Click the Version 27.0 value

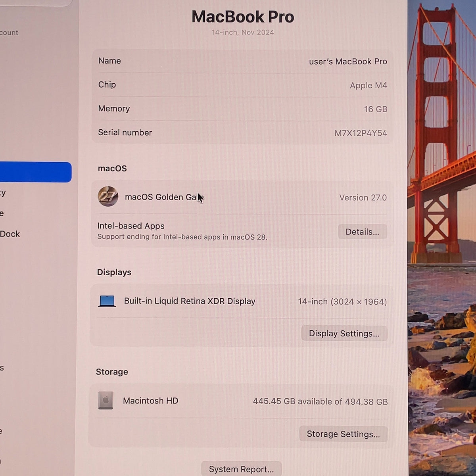pos(363,198)
